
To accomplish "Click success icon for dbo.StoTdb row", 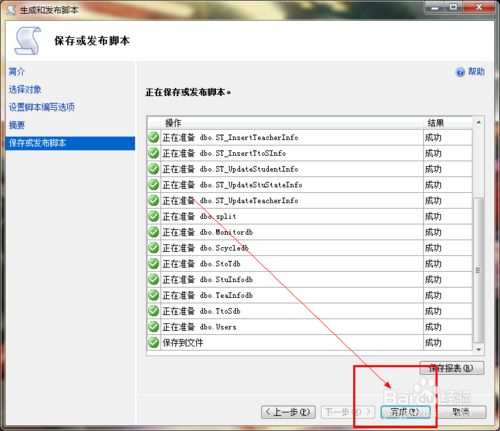I will (154, 264).
